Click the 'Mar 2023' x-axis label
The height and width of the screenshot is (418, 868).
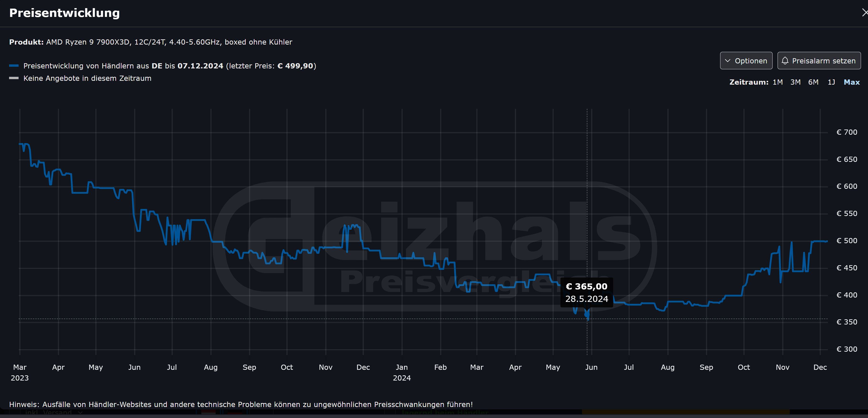(x=20, y=372)
